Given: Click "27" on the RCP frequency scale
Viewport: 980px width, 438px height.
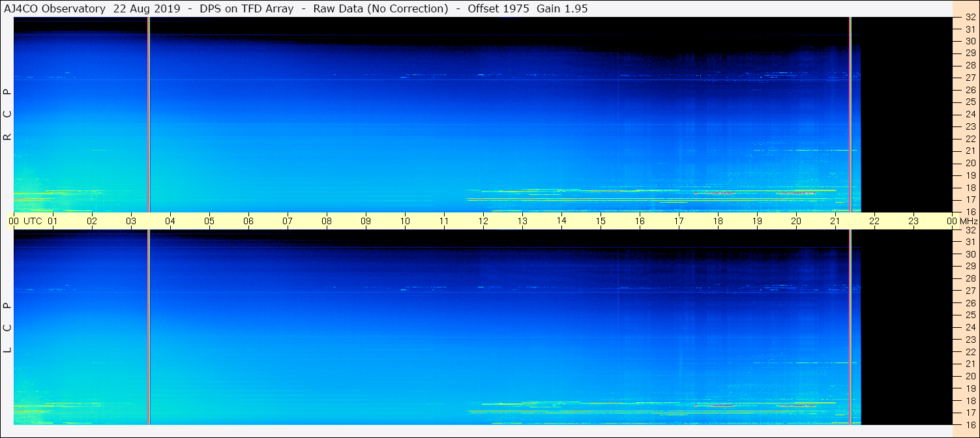Looking at the screenshot, I should click(970, 78).
